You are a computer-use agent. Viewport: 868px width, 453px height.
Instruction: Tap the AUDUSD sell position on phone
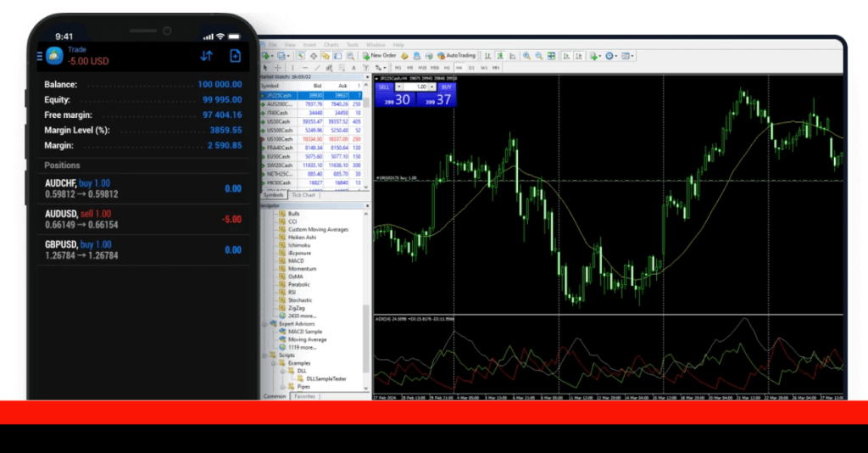click(x=142, y=220)
